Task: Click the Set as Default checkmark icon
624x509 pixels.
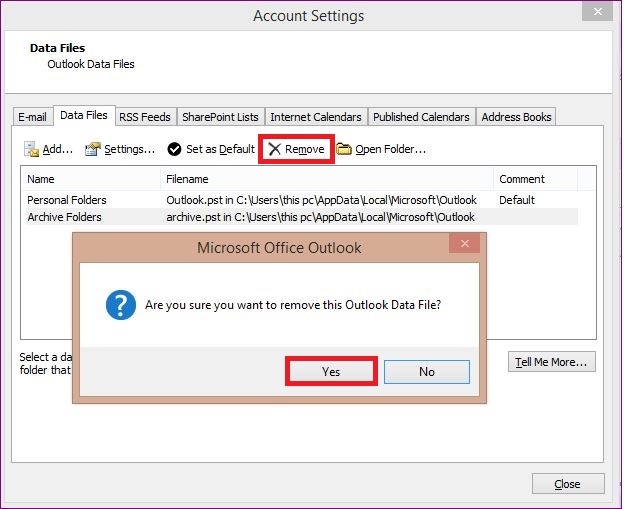Action: [174, 149]
